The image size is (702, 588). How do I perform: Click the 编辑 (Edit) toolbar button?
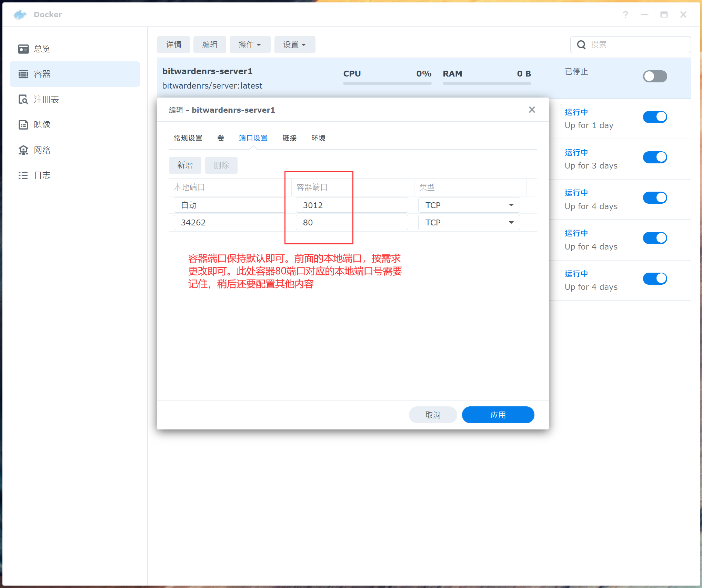(210, 45)
